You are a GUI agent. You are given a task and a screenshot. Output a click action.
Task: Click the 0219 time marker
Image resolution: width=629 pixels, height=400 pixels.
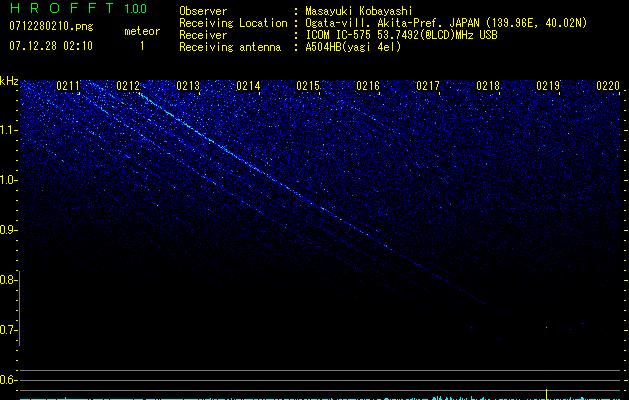tap(548, 86)
